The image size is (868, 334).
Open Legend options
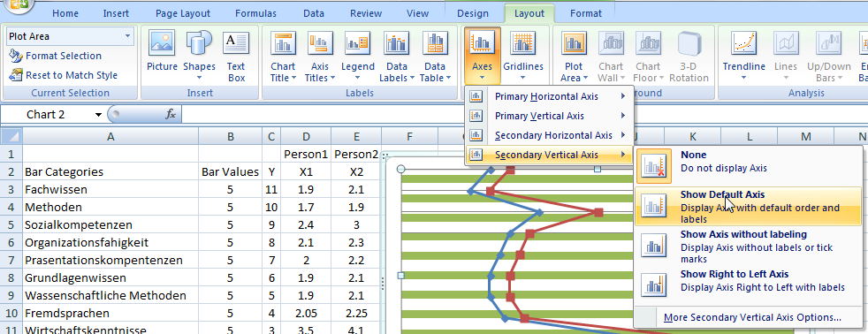[357, 57]
